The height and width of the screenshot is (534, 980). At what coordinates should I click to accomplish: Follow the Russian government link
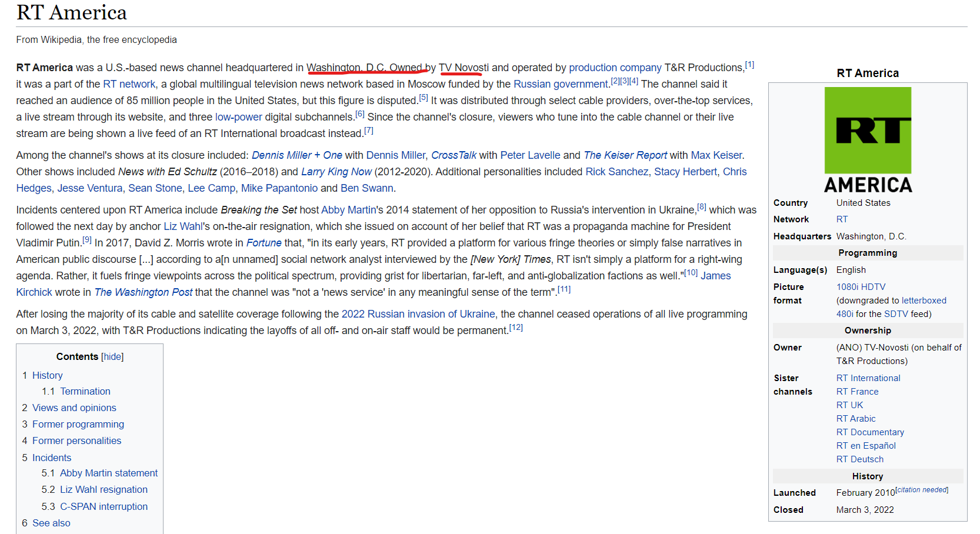(x=561, y=84)
